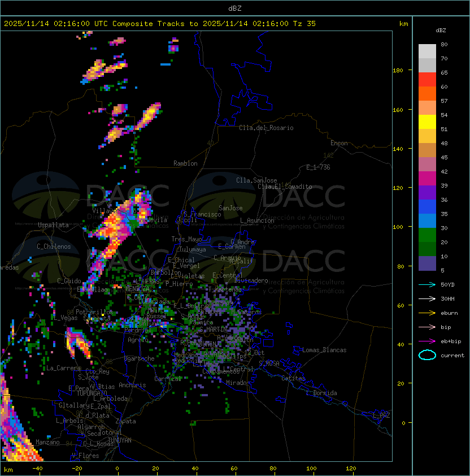Screen dimensions: 470x476
Task: Click the white 30HM arrow in legend
Action: point(427,298)
